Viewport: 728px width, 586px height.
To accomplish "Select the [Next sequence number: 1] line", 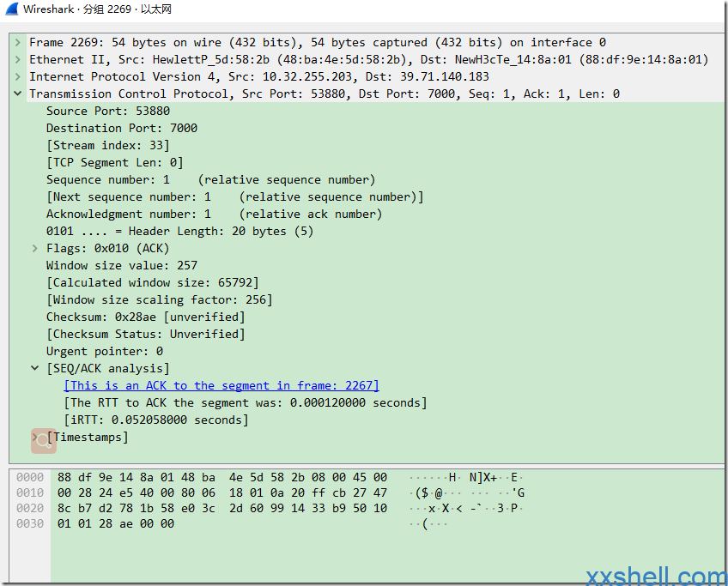I will pos(235,197).
